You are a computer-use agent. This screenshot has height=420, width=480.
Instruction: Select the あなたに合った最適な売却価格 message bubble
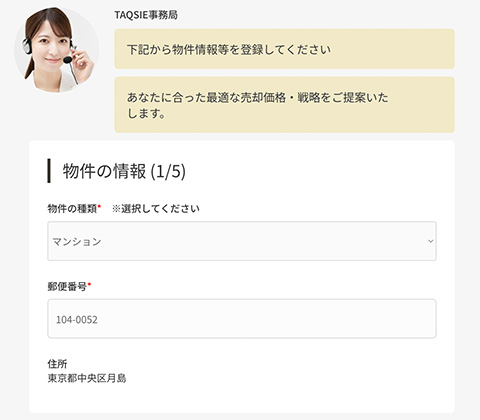tap(285, 105)
